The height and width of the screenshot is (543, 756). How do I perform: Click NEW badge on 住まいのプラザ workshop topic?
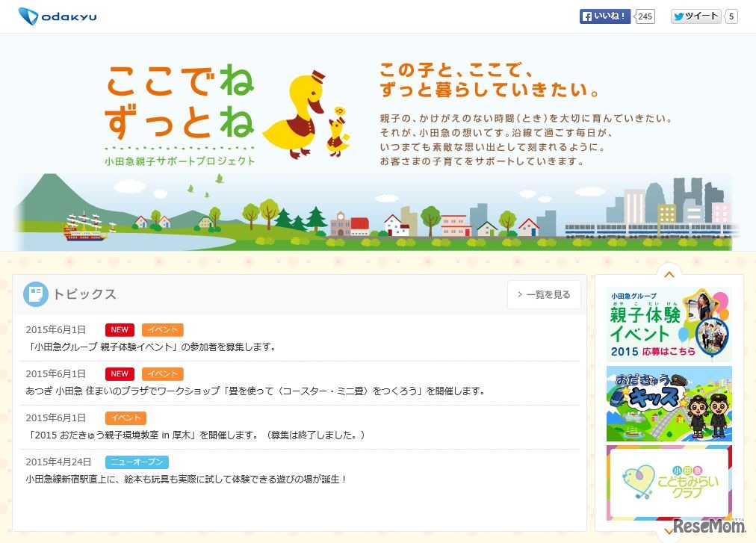coord(120,373)
